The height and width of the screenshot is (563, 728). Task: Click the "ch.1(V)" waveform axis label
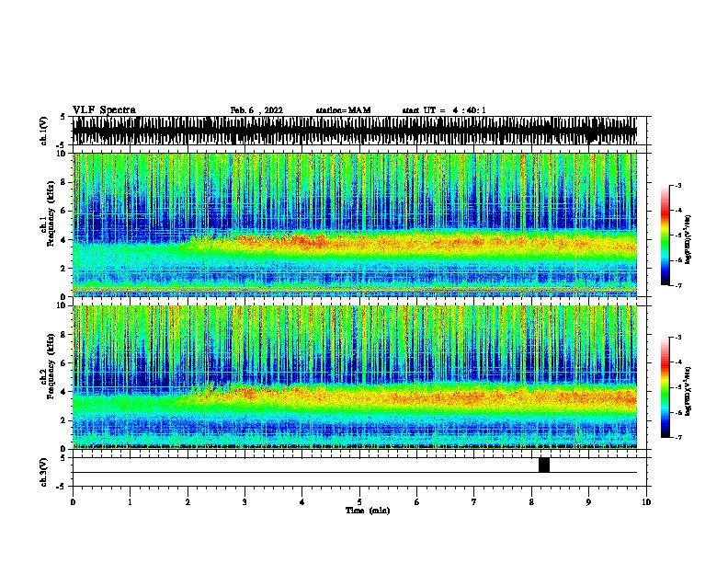44,131
